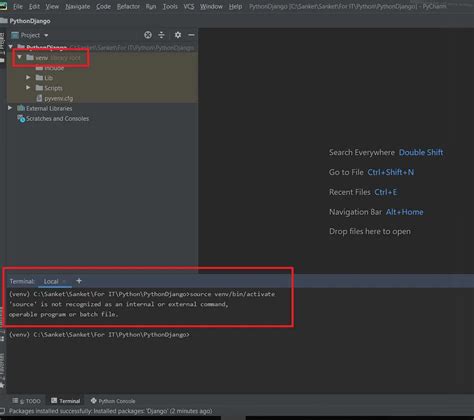Screen dimensions: 474x420
Task: Close the Local terminal tab
Action: coord(64,282)
